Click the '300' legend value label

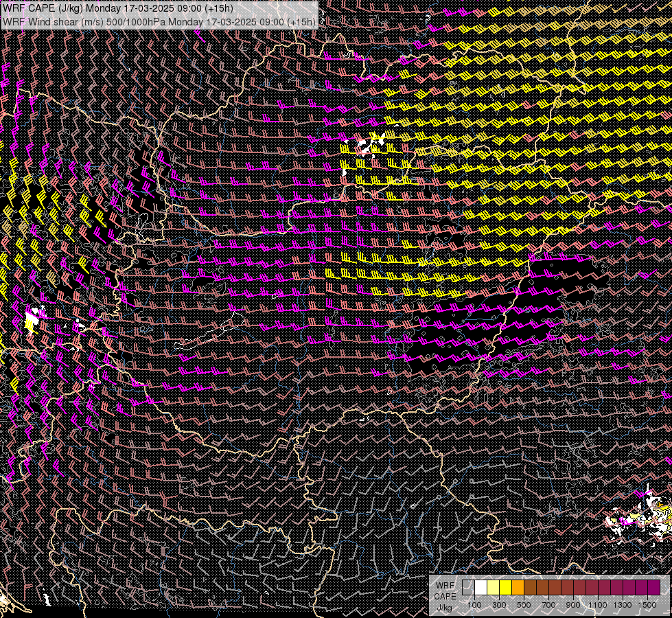click(499, 605)
